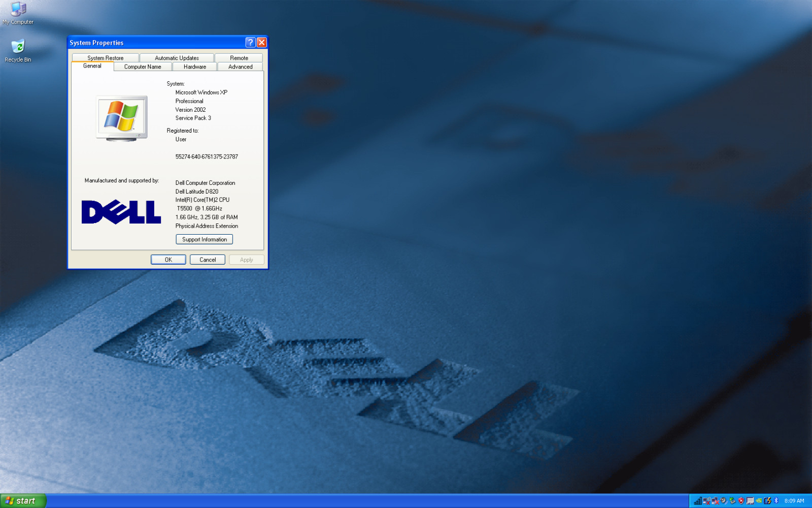Click the 'Service Pack 3' text

point(193,118)
